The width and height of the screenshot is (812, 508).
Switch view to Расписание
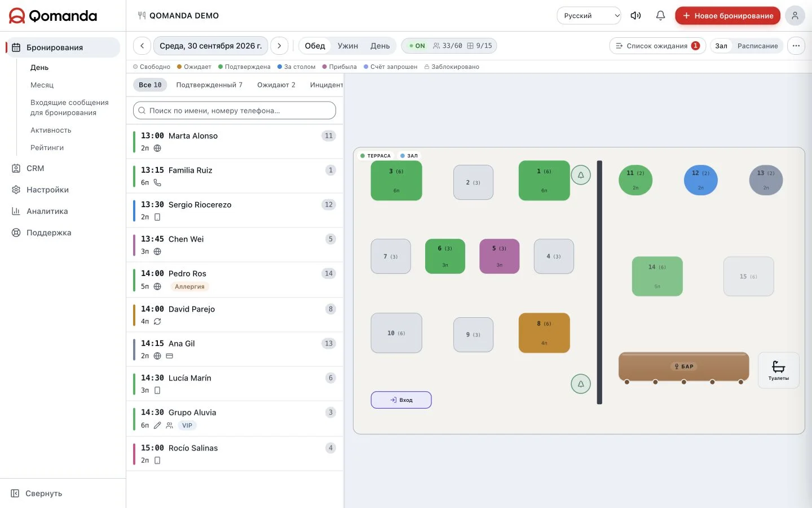757,46
